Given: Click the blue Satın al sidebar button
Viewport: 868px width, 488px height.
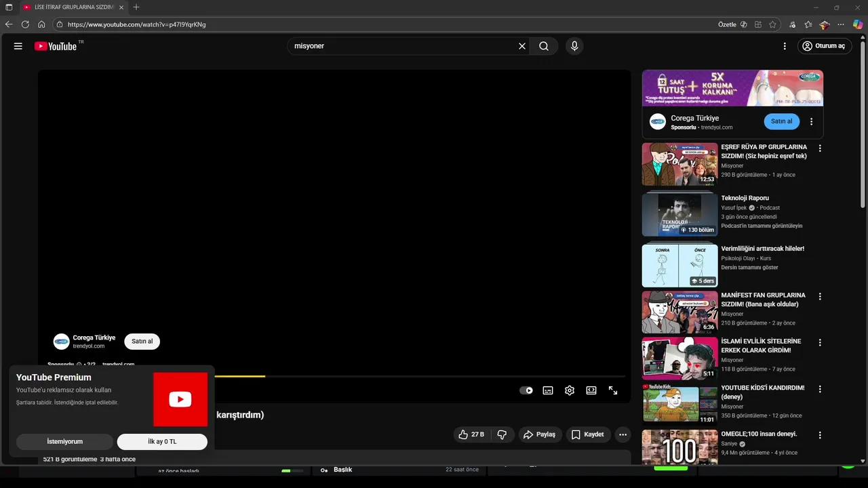Looking at the screenshot, I should tap(781, 121).
